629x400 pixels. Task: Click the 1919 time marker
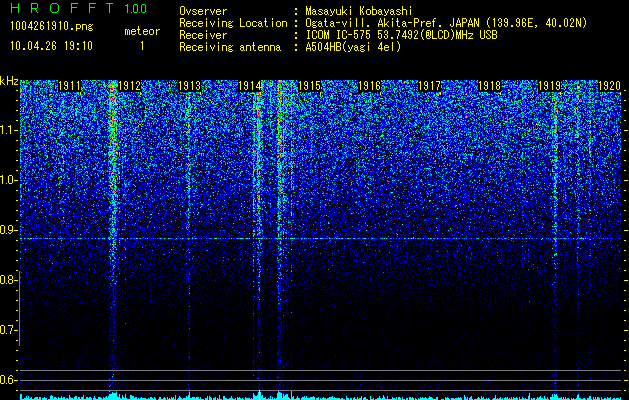(549, 86)
